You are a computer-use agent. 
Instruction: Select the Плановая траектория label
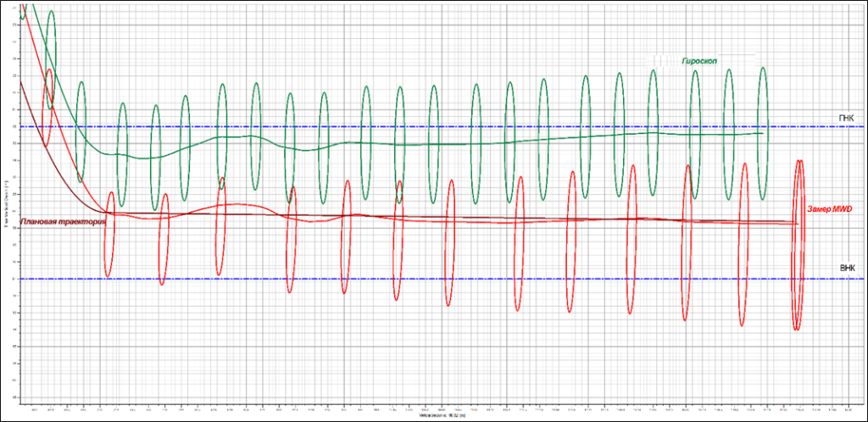[x=63, y=222]
